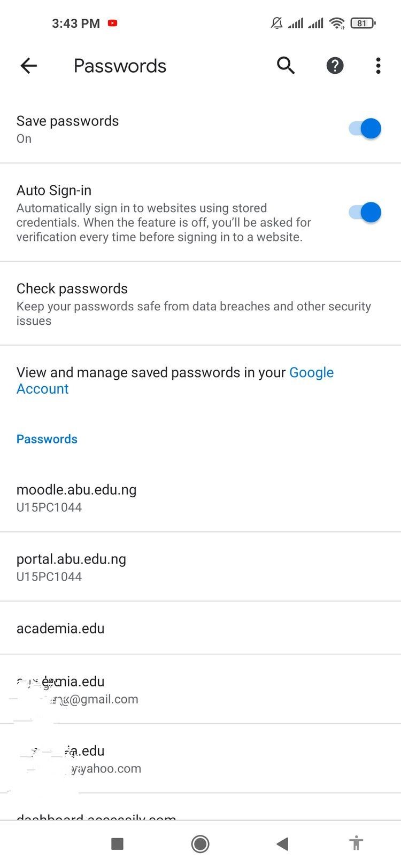
Task: Tap the back arrow icon
Action: (x=29, y=66)
